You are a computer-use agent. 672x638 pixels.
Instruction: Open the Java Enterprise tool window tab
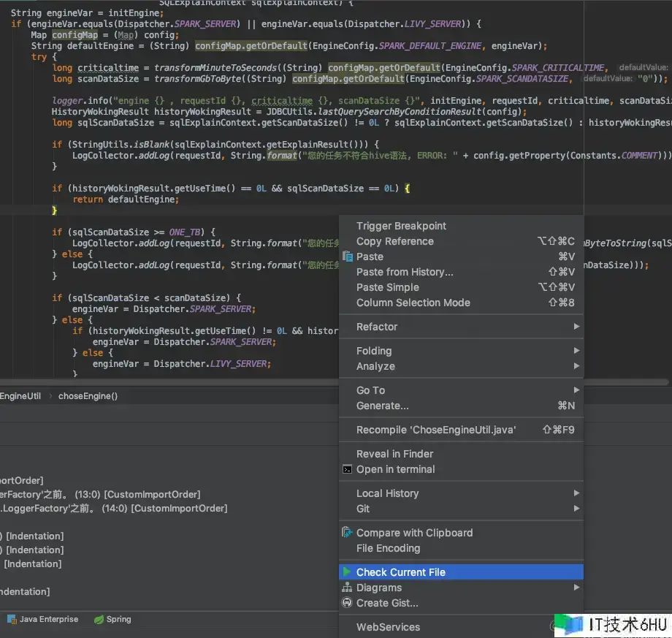click(43, 619)
